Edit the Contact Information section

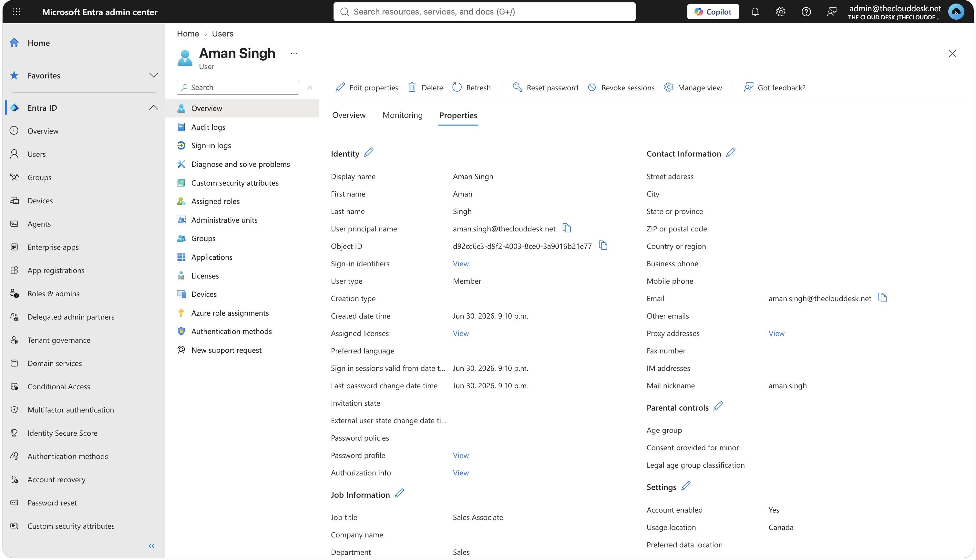coord(731,153)
